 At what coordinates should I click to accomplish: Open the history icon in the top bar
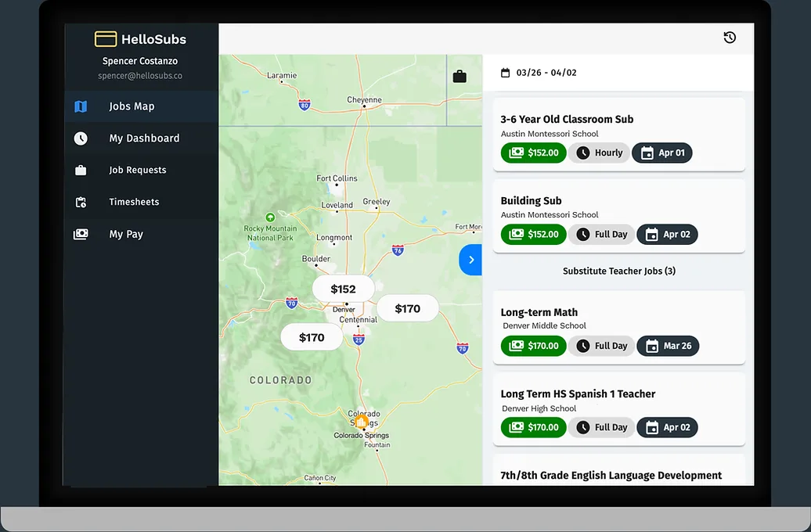[730, 38]
